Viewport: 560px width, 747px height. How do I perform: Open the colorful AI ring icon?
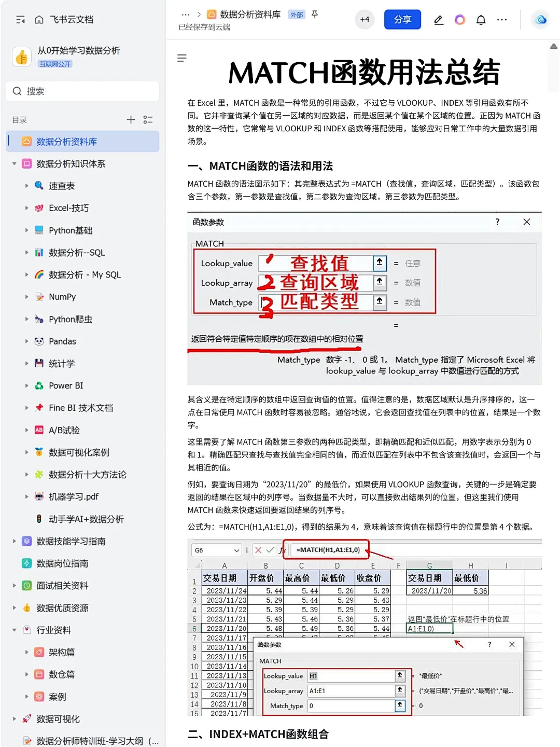(x=460, y=20)
